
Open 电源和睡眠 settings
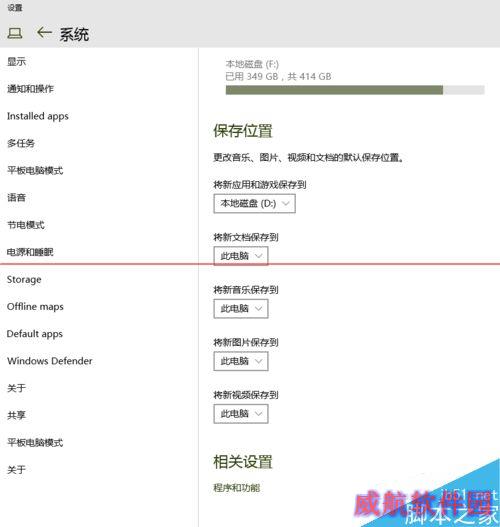click(30, 252)
